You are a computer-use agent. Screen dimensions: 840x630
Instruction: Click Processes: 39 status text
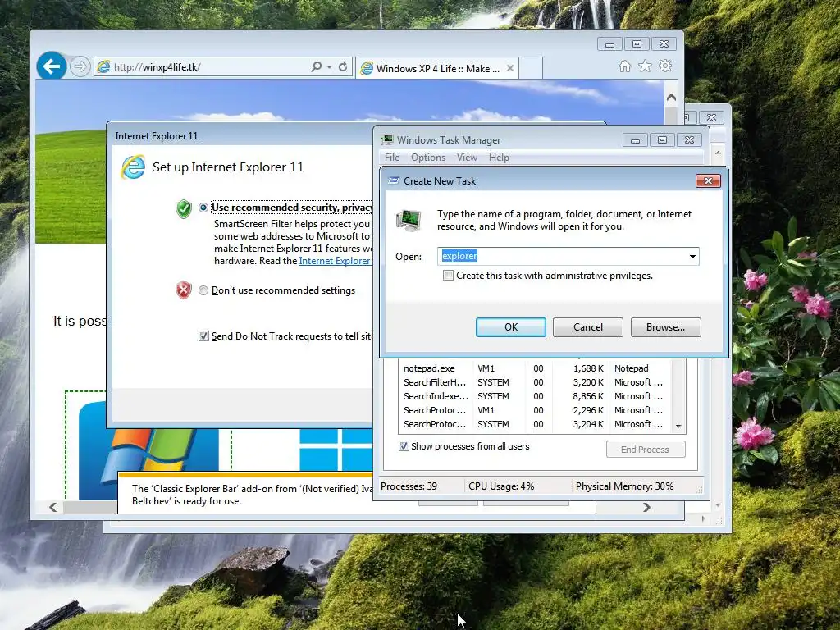click(409, 486)
